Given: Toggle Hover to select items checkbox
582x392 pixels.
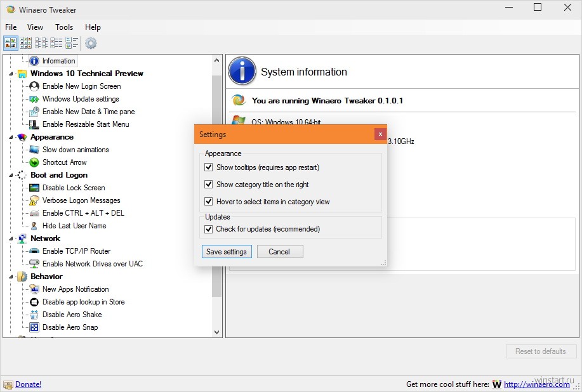Looking at the screenshot, I should (x=209, y=201).
